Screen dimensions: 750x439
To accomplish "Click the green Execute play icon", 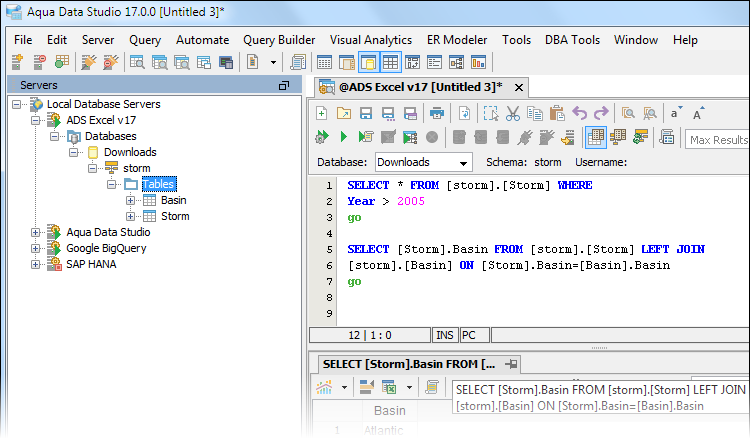I will 343,137.
